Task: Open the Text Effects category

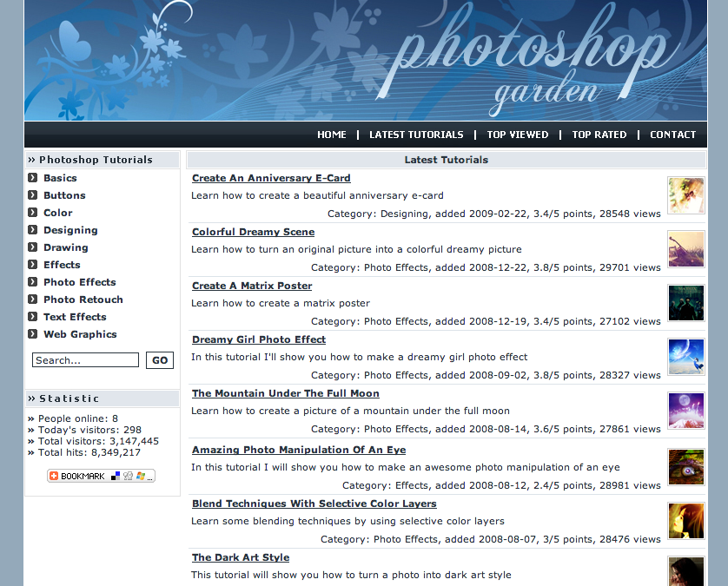Action: [x=75, y=317]
